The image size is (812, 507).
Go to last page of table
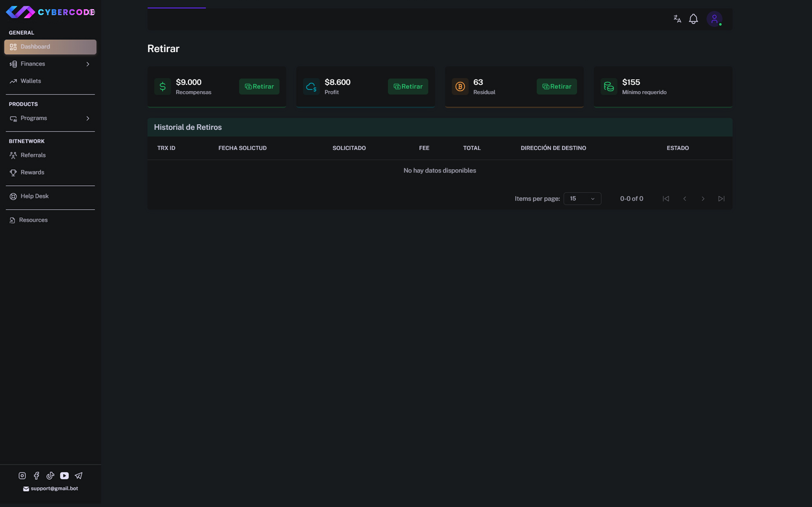(721, 199)
